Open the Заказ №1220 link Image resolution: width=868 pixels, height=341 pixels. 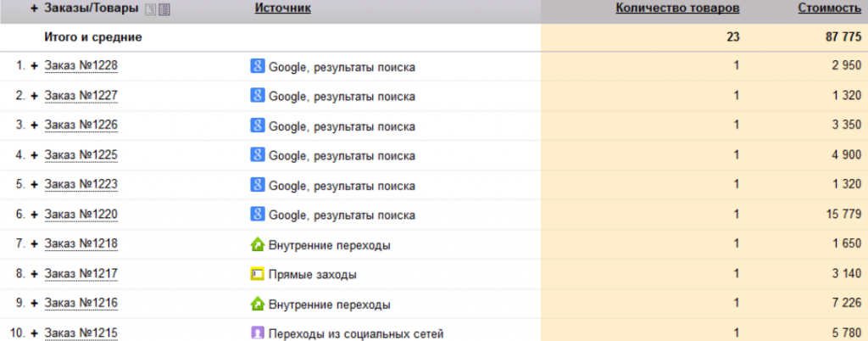81,215
